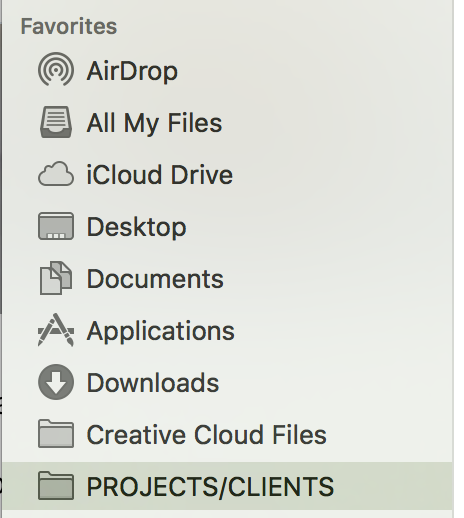Click the Documents pages icon
Screen dimensions: 464x518
(x=56, y=278)
